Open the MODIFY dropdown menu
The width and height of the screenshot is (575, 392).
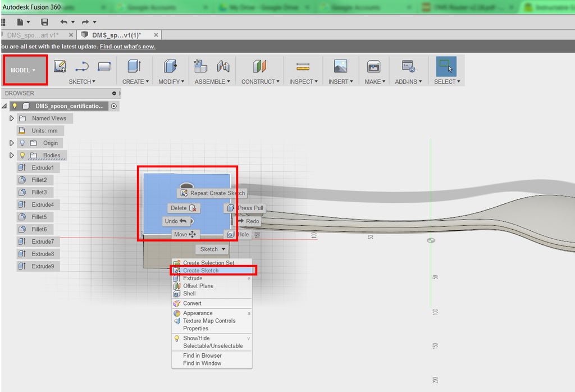[171, 81]
